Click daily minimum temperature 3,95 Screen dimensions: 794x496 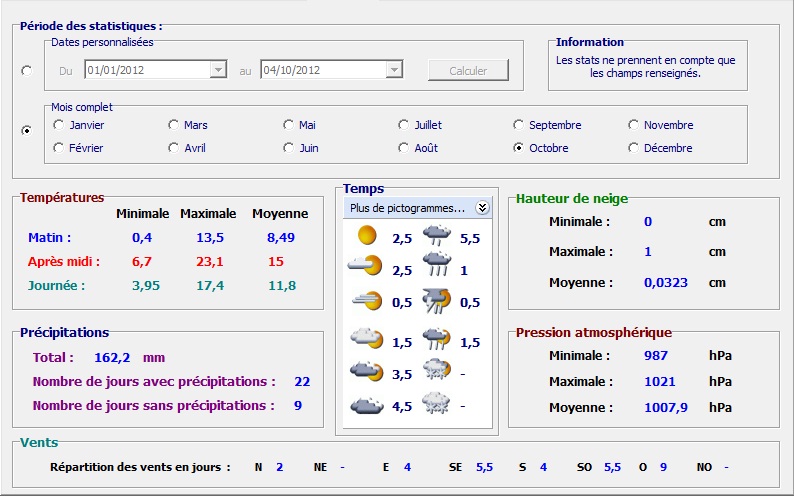(x=146, y=285)
